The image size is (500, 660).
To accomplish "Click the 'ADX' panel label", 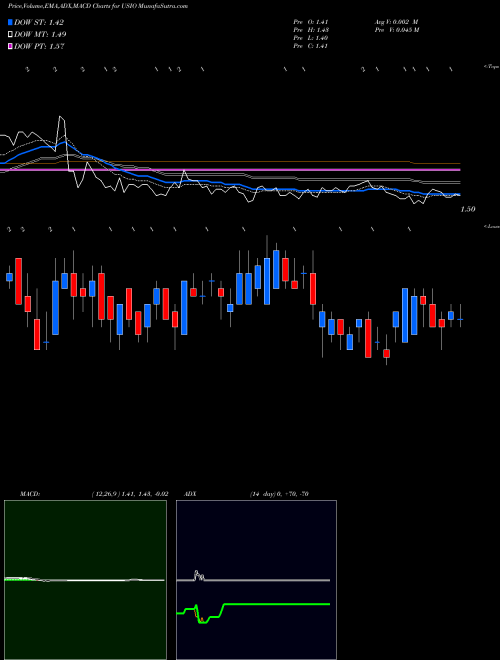I will [x=190, y=494].
